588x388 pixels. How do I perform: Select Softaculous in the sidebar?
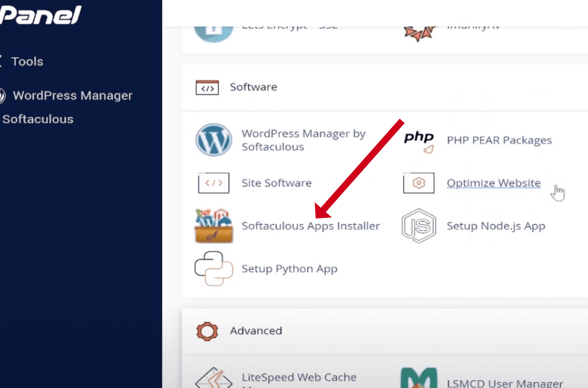[38, 119]
